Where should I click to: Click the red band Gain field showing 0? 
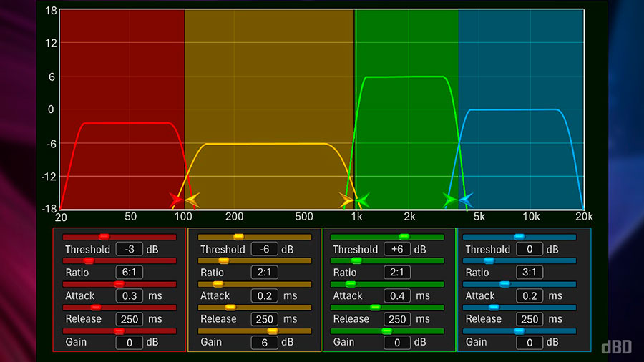click(x=130, y=342)
